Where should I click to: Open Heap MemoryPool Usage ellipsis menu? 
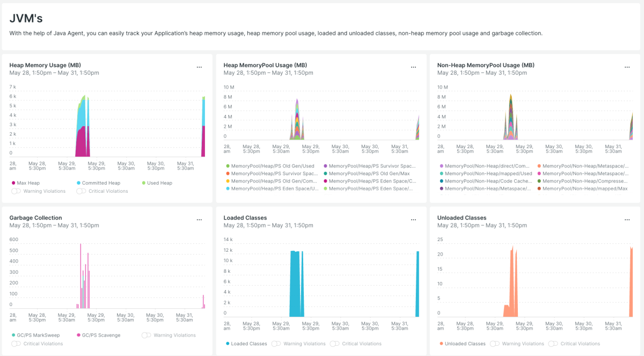point(413,68)
